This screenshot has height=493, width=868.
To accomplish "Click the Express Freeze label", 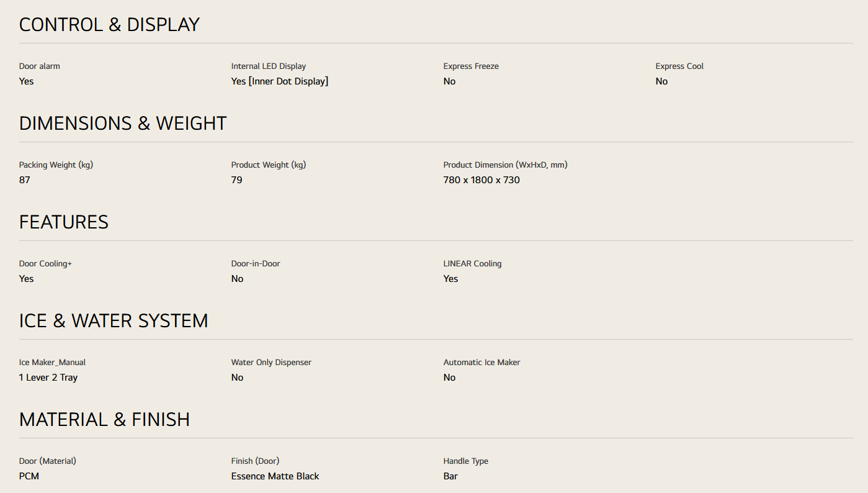I will [471, 66].
